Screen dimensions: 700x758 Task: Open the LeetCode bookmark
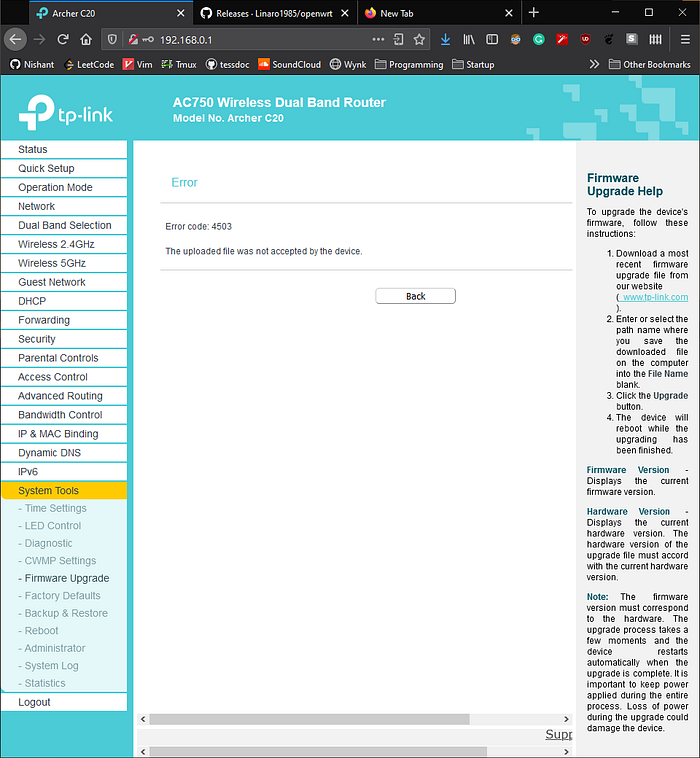(89, 64)
